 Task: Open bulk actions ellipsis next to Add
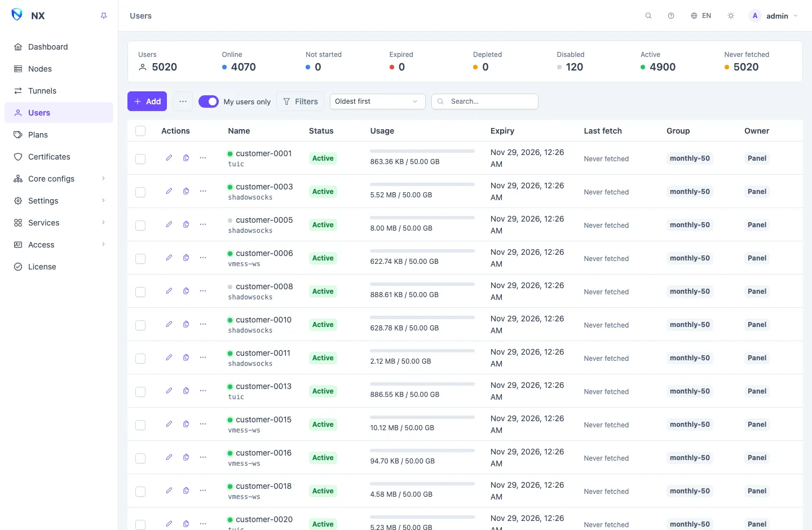(183, 101)
